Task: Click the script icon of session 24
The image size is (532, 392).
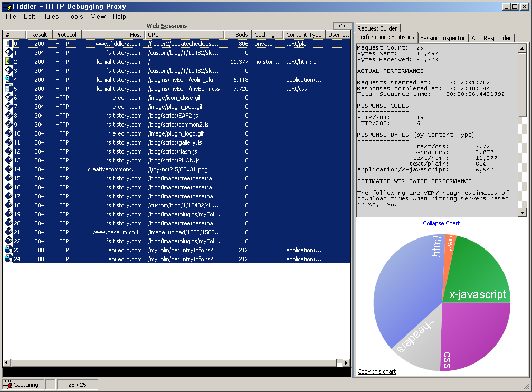Action: point(9,259)
